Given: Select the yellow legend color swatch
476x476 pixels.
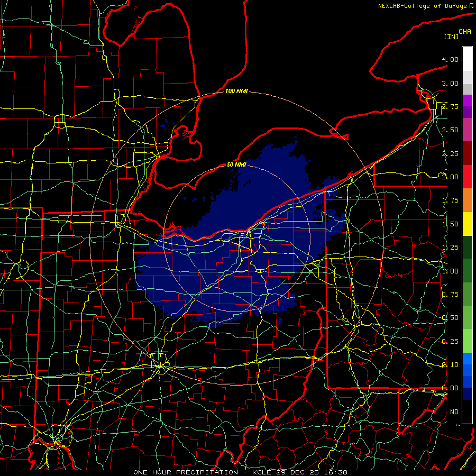Looking at the screenshot, I should click(467, 224).
